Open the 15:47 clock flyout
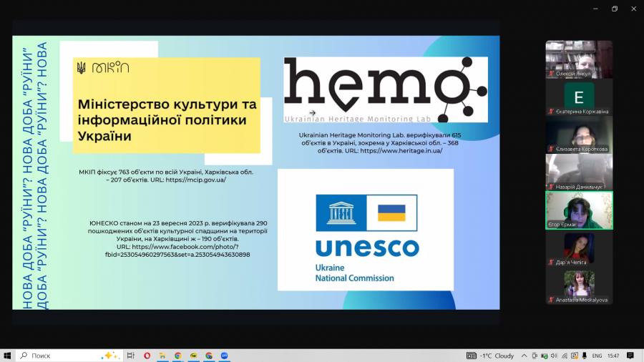 coord(613,356)
